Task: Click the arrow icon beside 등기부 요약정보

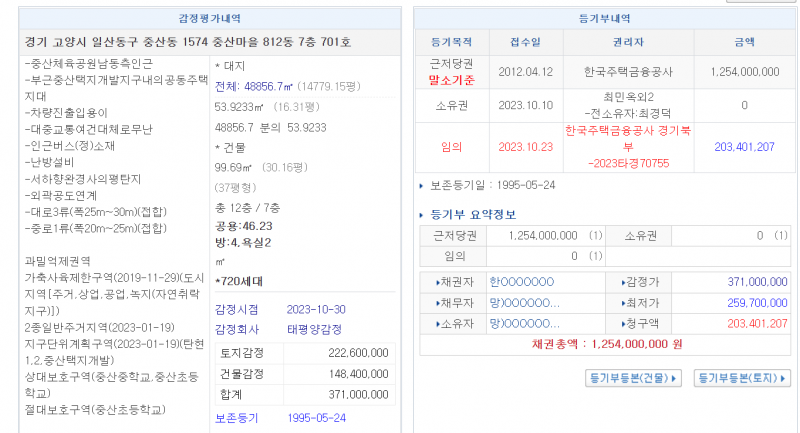Action: coord(422,215)
